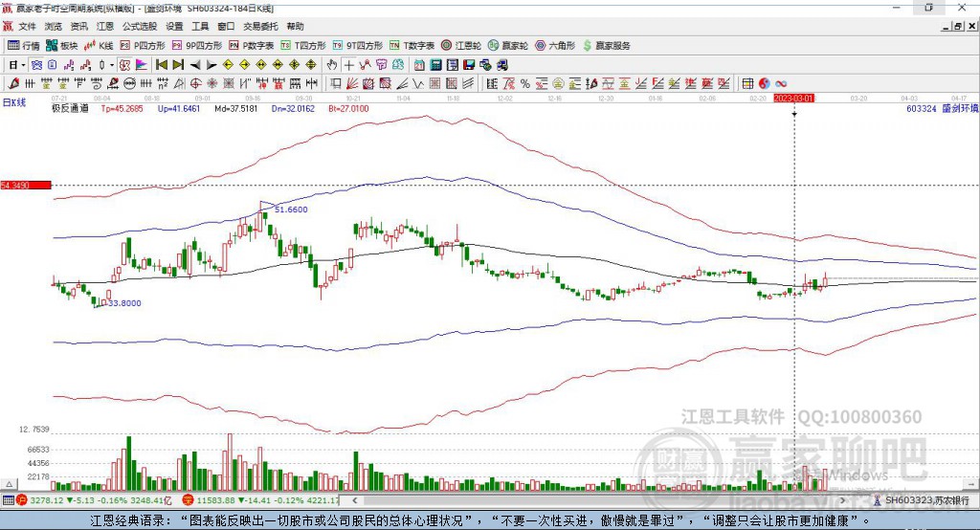Click the red 2023-03-01 date marker
The width and height of the screenshot is (980, 530).
(793, 99)
